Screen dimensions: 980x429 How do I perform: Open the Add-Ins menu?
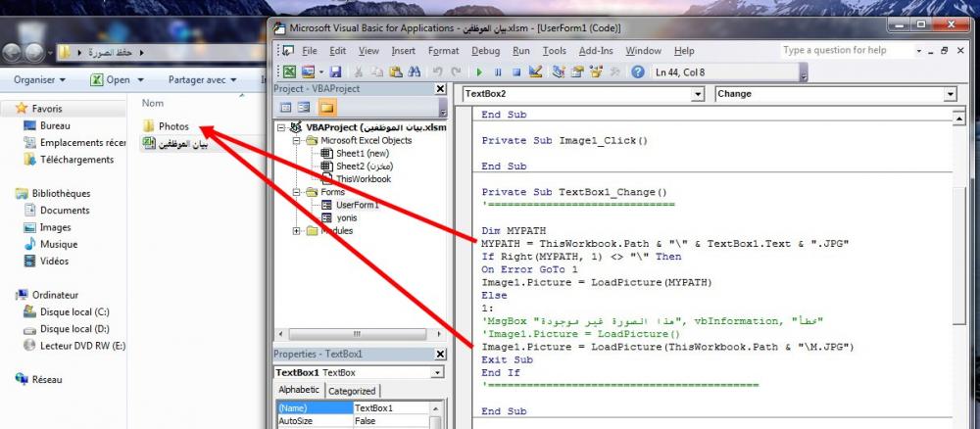click(x=596, y=51)
